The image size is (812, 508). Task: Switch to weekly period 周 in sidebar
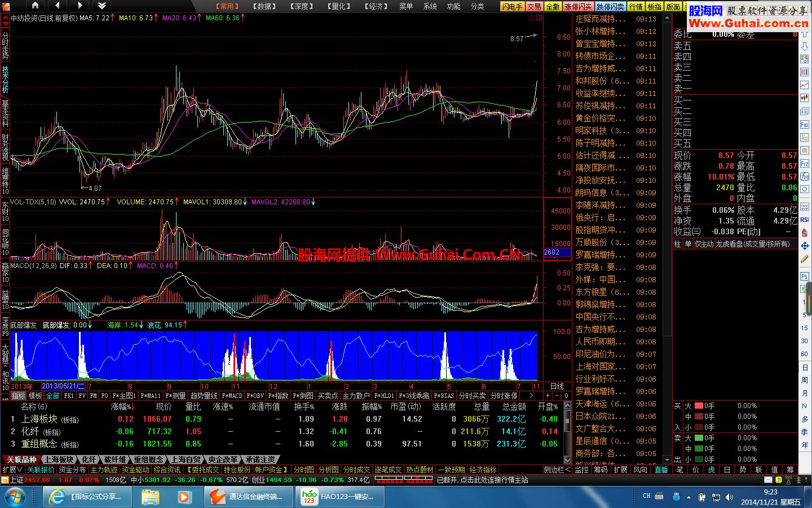point(805,380)
